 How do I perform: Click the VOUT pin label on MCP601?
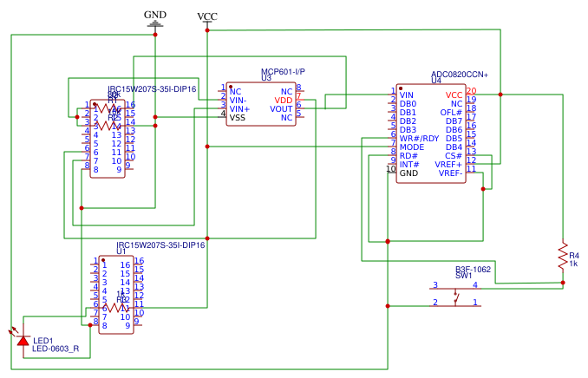[281, 109]
